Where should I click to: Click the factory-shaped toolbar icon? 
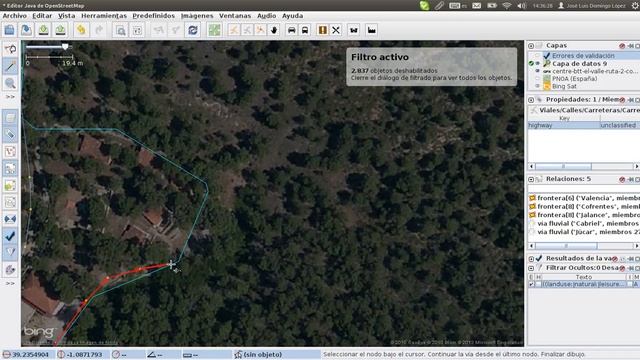[371, 30]
